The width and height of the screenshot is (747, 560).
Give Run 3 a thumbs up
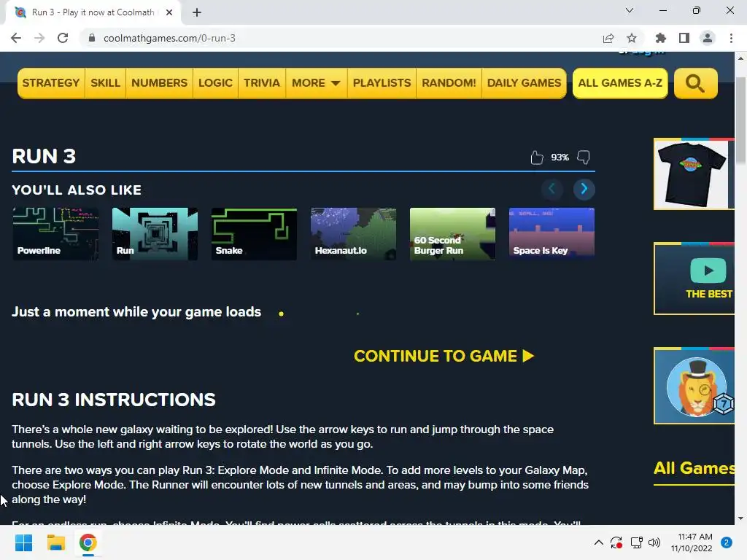coord(537,157)
